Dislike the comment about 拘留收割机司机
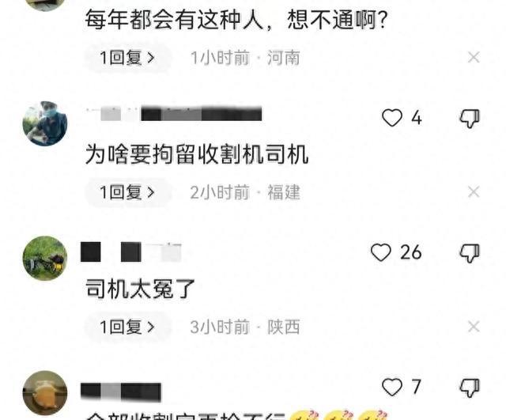The image size is (506, 420). (470, 118)
